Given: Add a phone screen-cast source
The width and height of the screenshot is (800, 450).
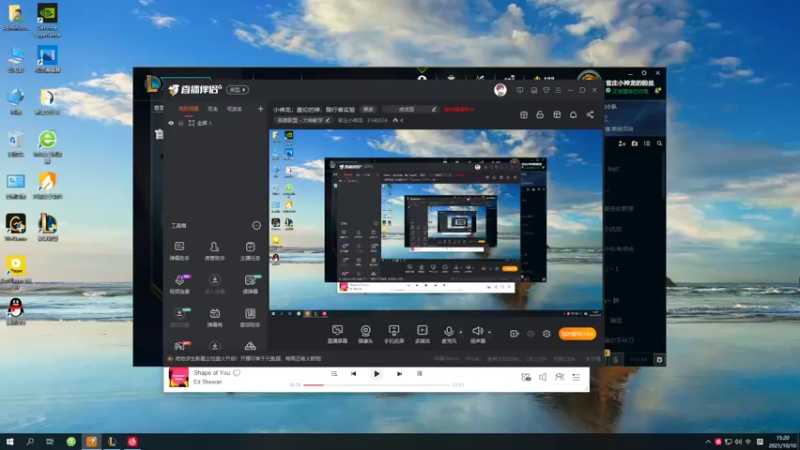Looking at the screenshot, I should click(394, 334).
